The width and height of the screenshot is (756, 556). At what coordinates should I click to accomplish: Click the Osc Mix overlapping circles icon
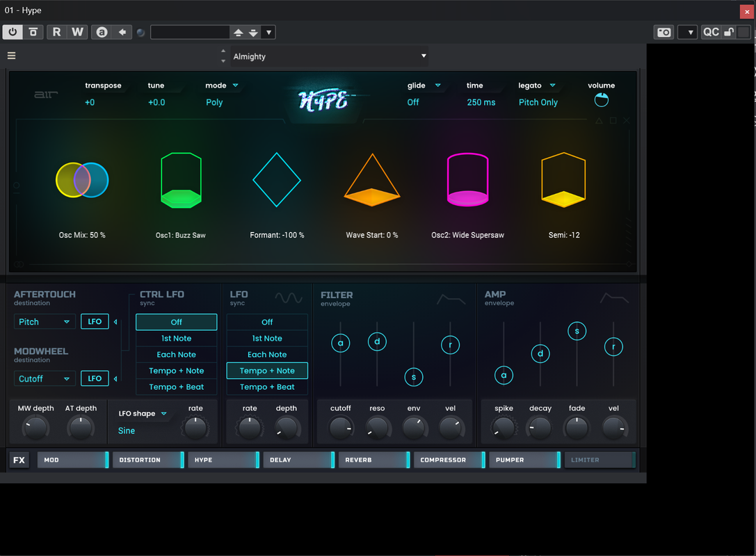(82, 180)
